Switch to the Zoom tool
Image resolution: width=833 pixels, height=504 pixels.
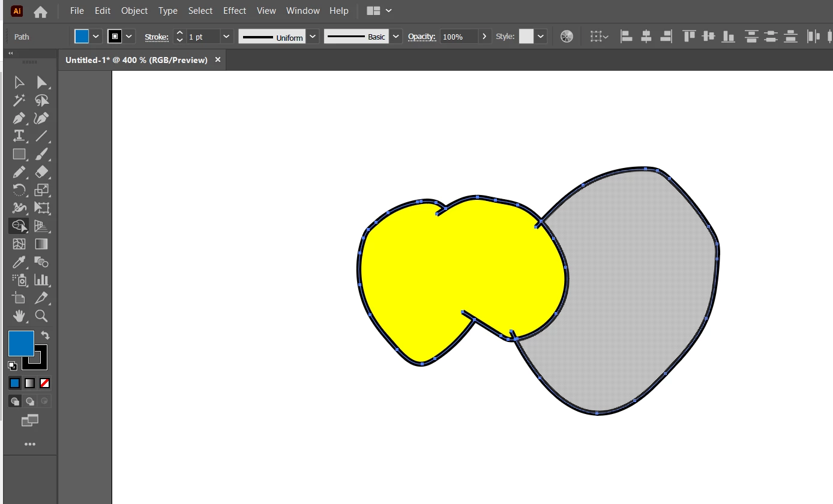41,316
